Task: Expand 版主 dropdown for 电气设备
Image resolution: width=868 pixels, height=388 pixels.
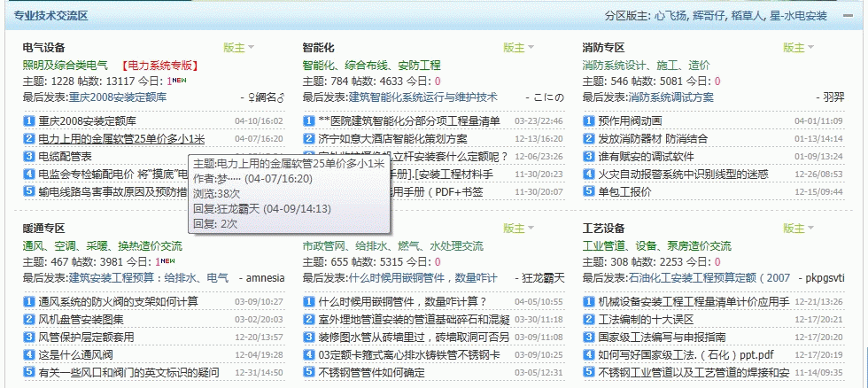Action: pyautogui.click(x=238, y=48)
